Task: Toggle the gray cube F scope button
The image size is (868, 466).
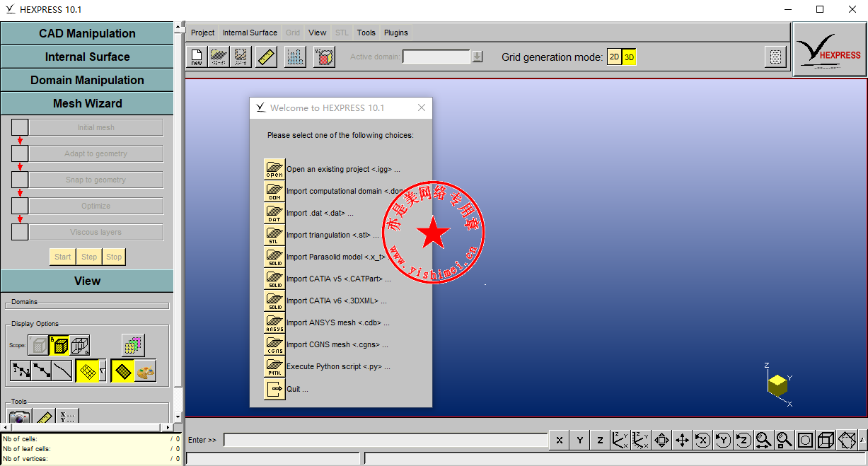Action: point(38,345)
